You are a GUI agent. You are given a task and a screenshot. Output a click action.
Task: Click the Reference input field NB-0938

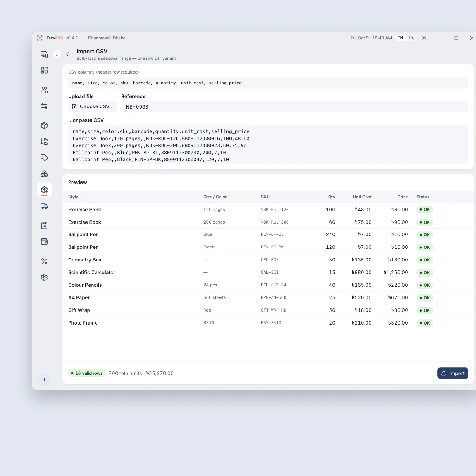pos(295,107)
